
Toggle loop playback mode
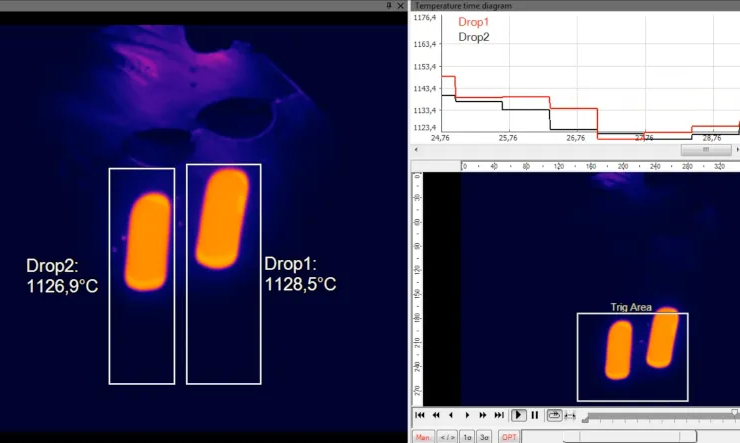click(x=553, y=415)
